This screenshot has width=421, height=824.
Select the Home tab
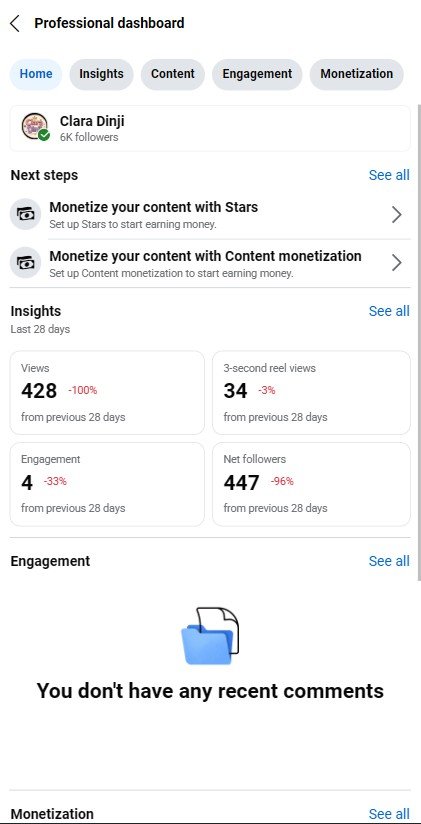coord(36,74)
